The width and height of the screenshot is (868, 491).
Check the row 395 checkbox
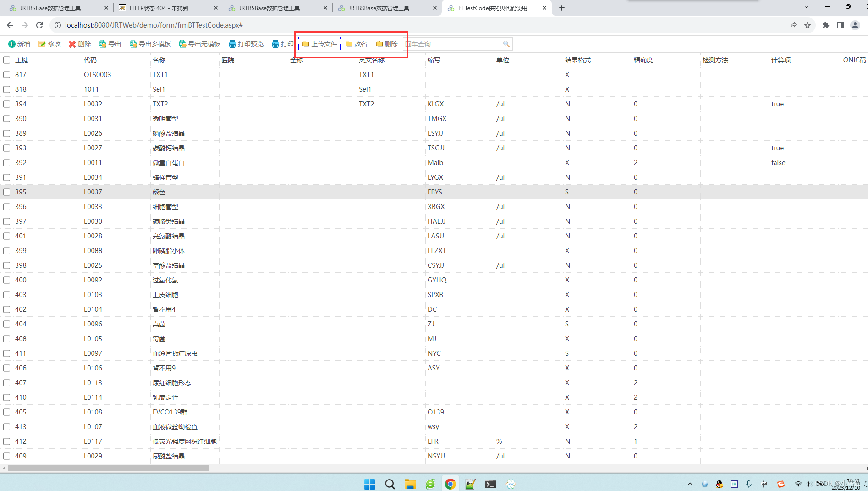pyautogui.click(x=7, y=192)
